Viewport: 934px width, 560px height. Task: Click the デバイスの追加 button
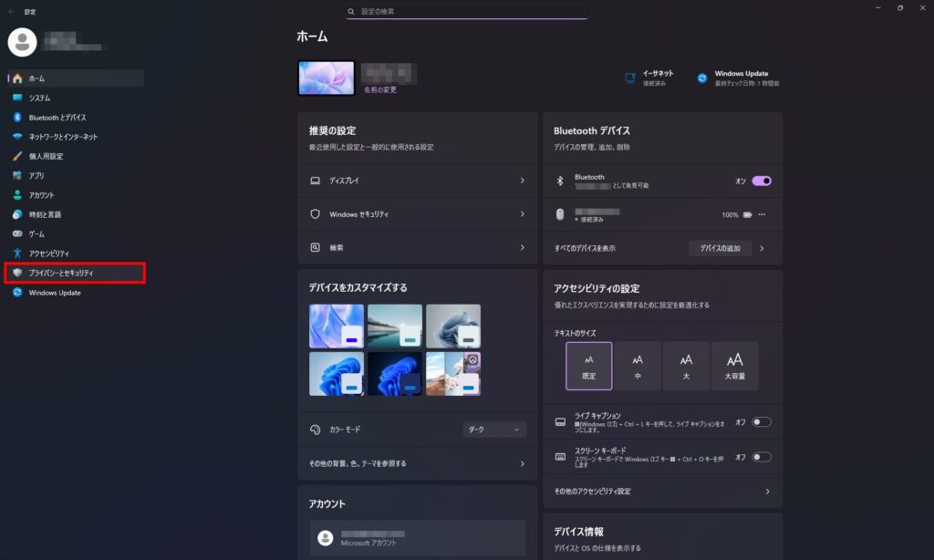pos(721,248)
